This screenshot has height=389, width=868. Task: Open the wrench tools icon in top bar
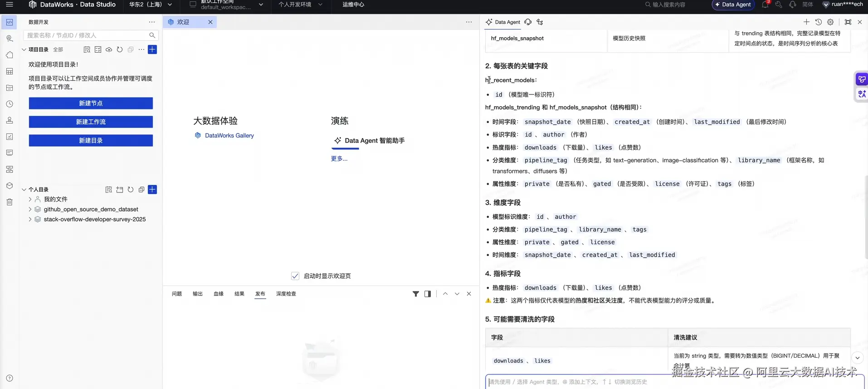tap(779, 5)
